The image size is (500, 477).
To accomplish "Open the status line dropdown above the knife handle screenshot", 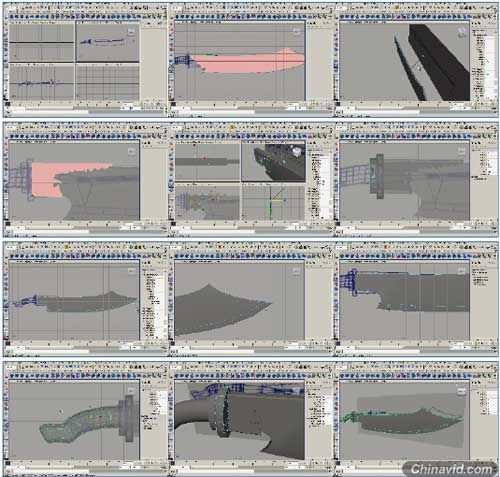I will 11,366.
